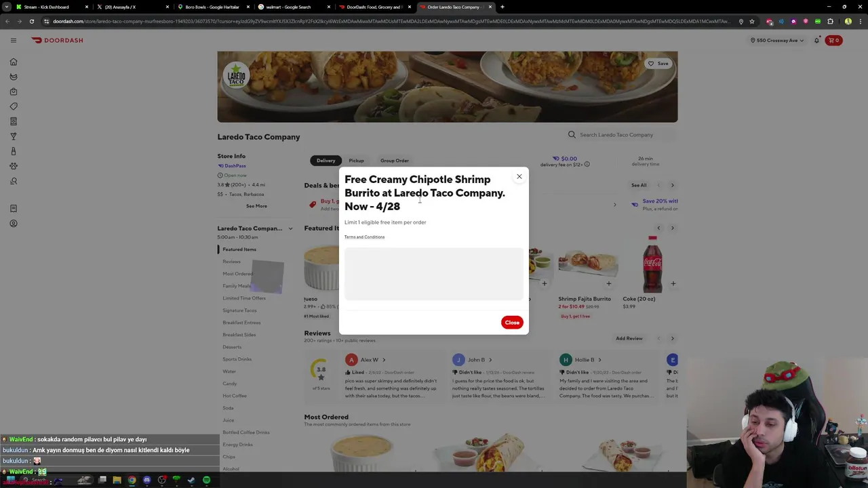The image size is (868, 488).
Task: Jump to Hot Coffee category
Action: [235, 396]
